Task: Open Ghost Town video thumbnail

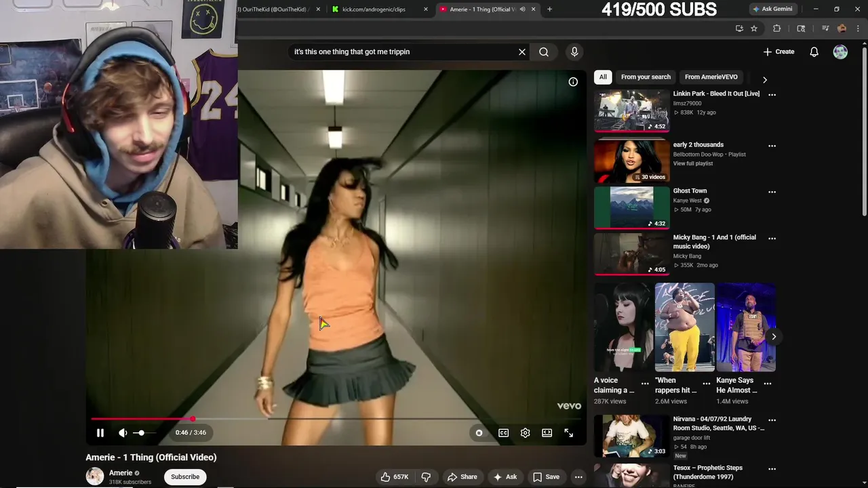Action: 632,208
